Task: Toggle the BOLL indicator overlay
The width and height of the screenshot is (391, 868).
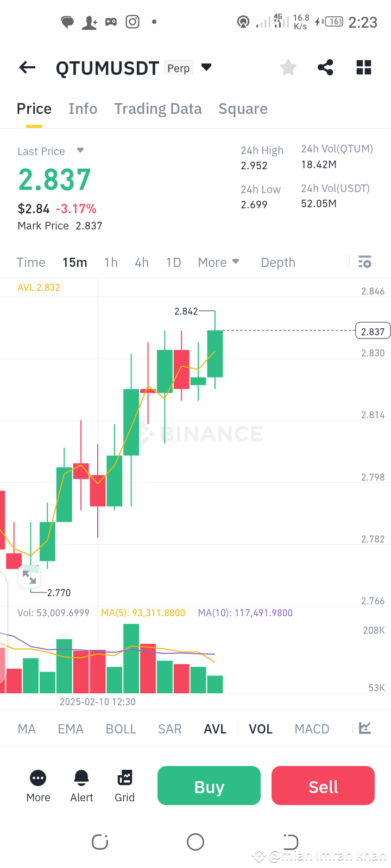Action: (x=121, y=729)
